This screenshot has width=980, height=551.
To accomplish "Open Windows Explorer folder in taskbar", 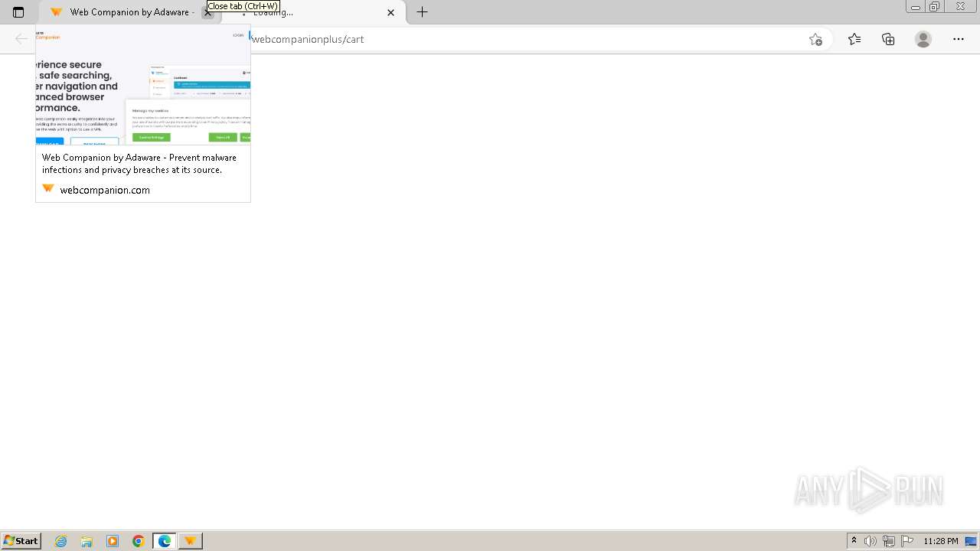I will 87,541.
